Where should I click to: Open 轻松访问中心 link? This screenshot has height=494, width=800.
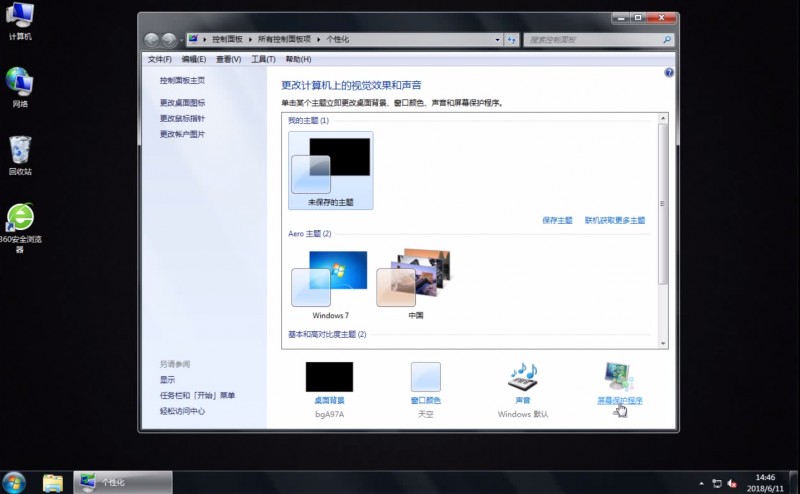click(182, 411)
